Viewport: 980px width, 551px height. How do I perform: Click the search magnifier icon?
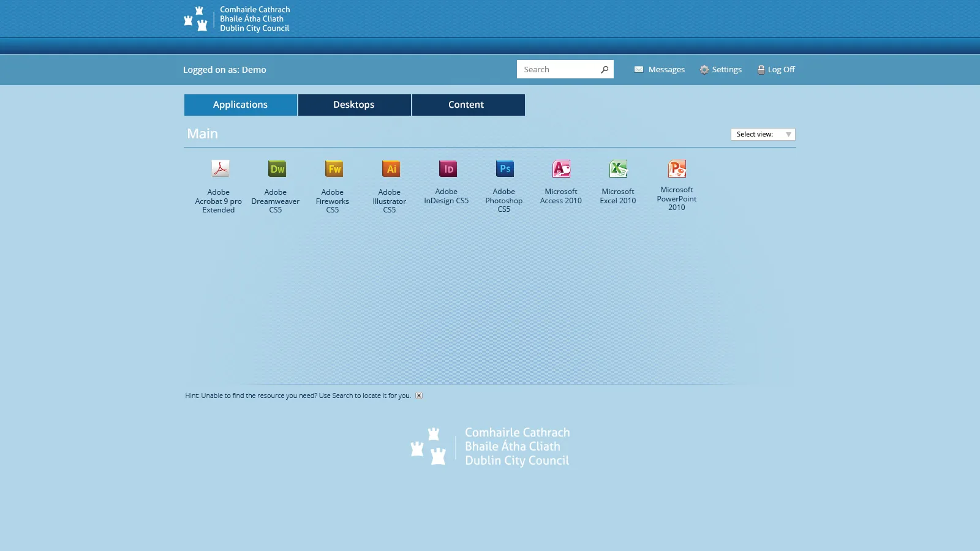tap(605, 69)
